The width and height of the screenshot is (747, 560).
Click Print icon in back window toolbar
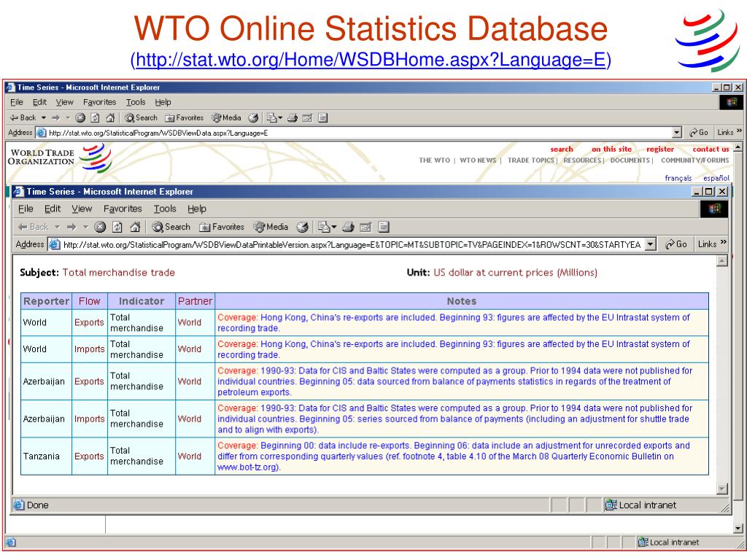(x=293, y=117)
